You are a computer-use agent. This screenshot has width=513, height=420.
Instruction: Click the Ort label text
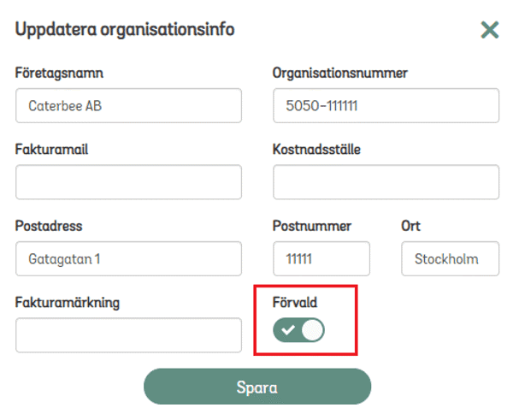[x=410, y=226]
